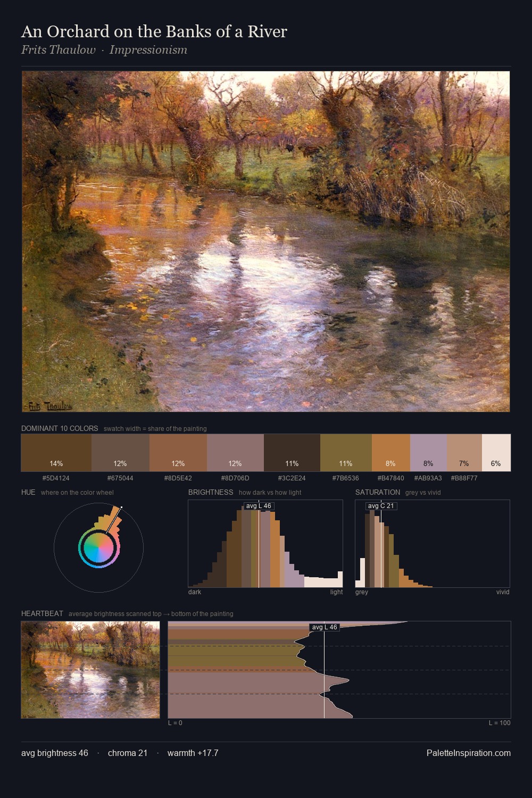Image resolution: width=532 pixels, height=798 pixels.
Task: Click the swatch width = share caption
Action: tap(155, 429)
